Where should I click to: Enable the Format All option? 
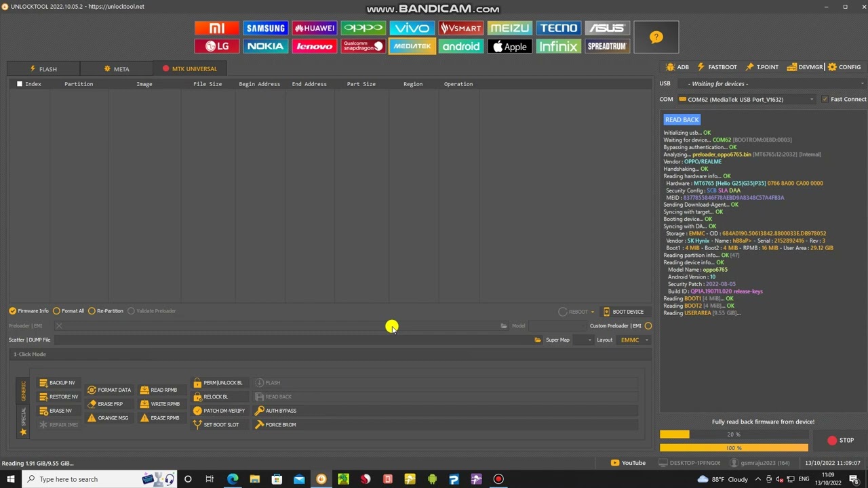(68, 311)
